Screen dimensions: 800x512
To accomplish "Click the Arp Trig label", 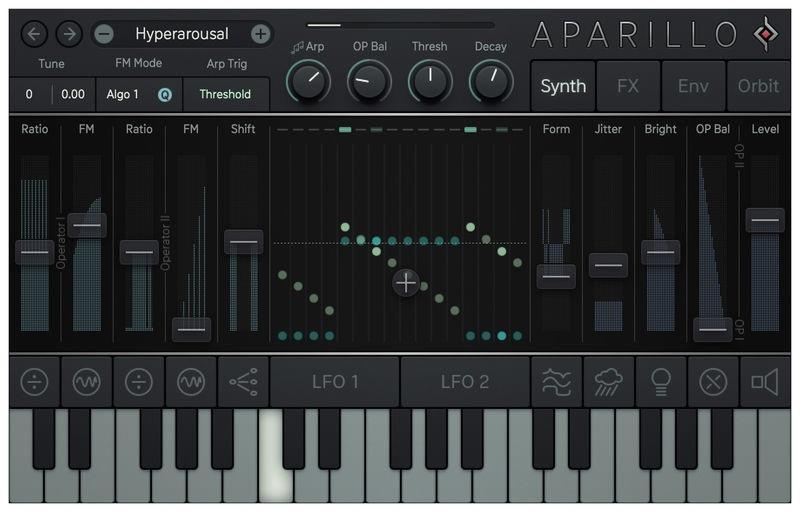I will click(227, 64).
